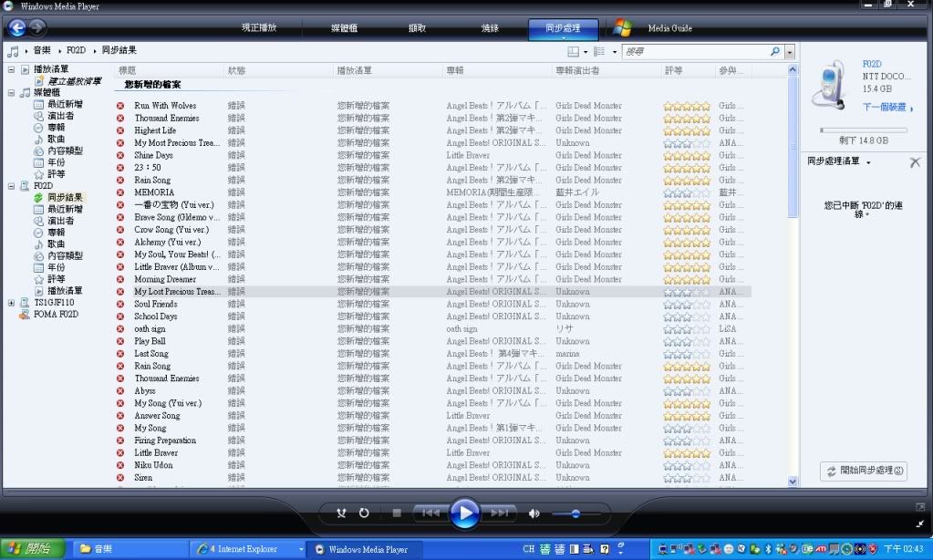The image size is (933, 560).
Task: Collapse the 播放清單 tree node
Action: click(11, 69)
